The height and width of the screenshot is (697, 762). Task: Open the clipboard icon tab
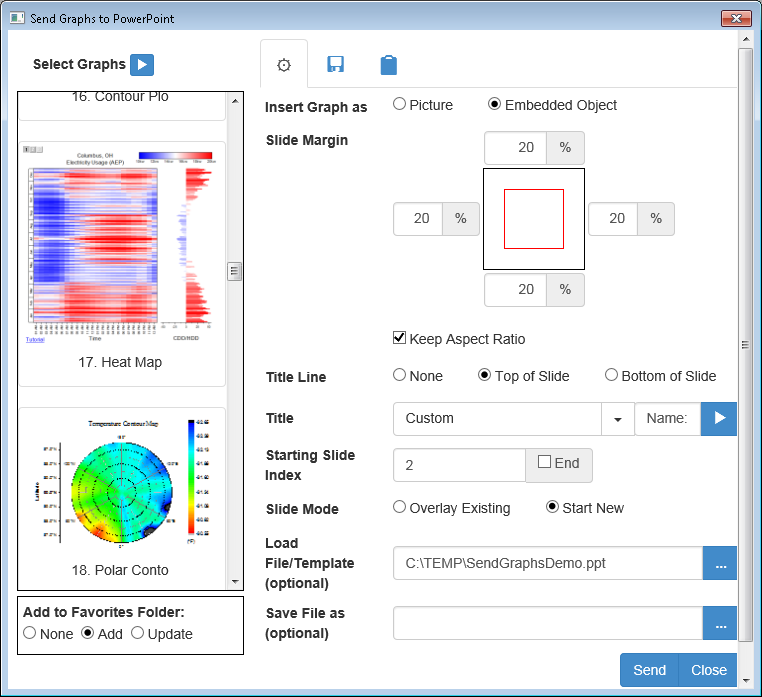point(388,65)
